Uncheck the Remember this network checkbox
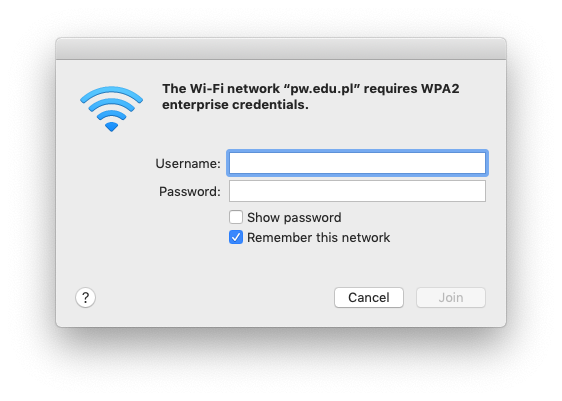 pos(236,237)
